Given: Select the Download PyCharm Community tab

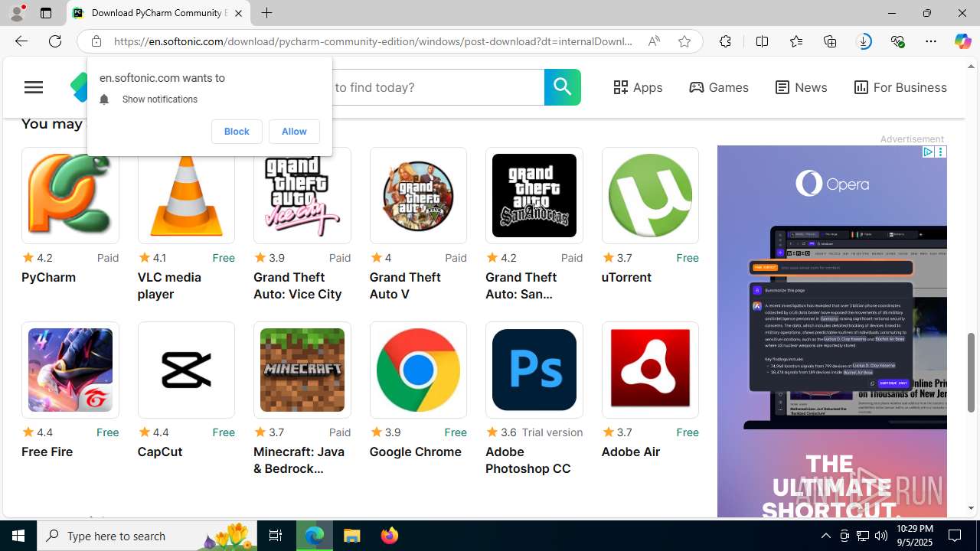Looking at the screenshot, I should [x=158, y=13].
